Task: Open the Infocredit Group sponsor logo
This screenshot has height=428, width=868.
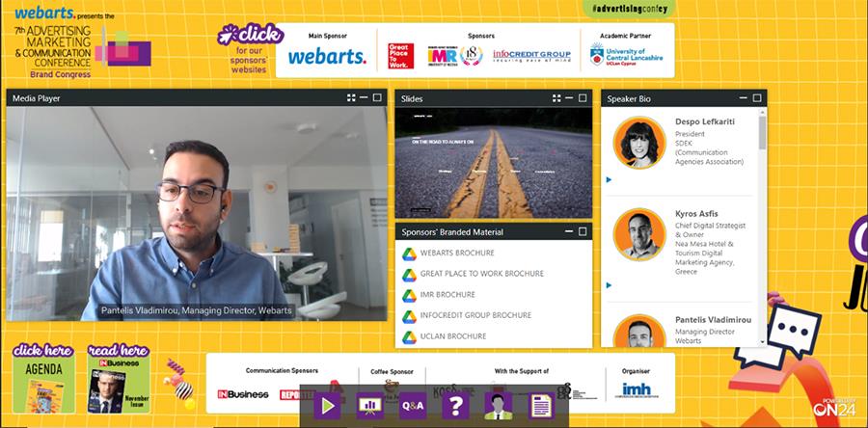Action: click(531, 56)
